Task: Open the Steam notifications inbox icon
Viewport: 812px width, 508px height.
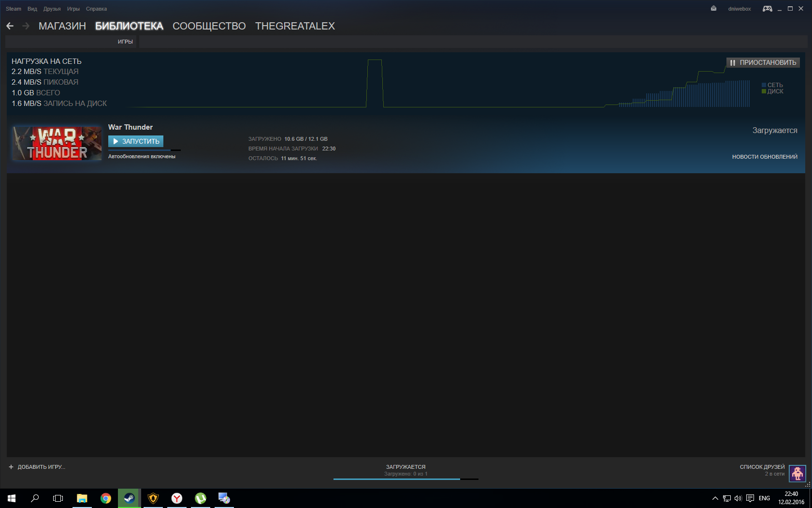Action: click(x=713, y=9)
